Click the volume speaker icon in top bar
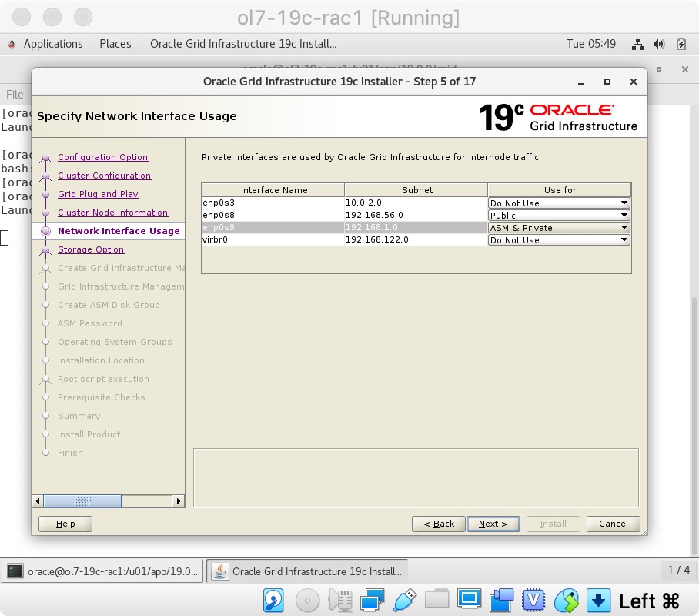Viewport: 699px width, 616px height. pos(659,44)
